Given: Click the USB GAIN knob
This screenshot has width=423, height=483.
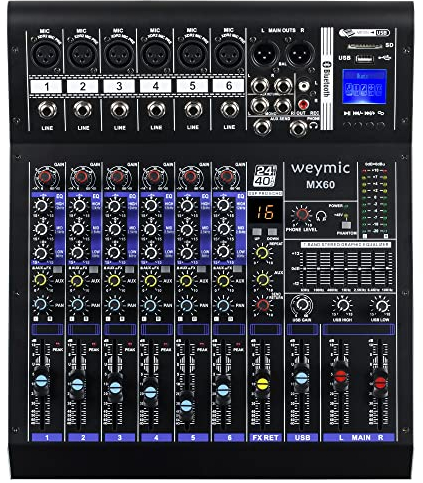Looking at the screenshot, I should pyautogui.click(x=302, y=305).
